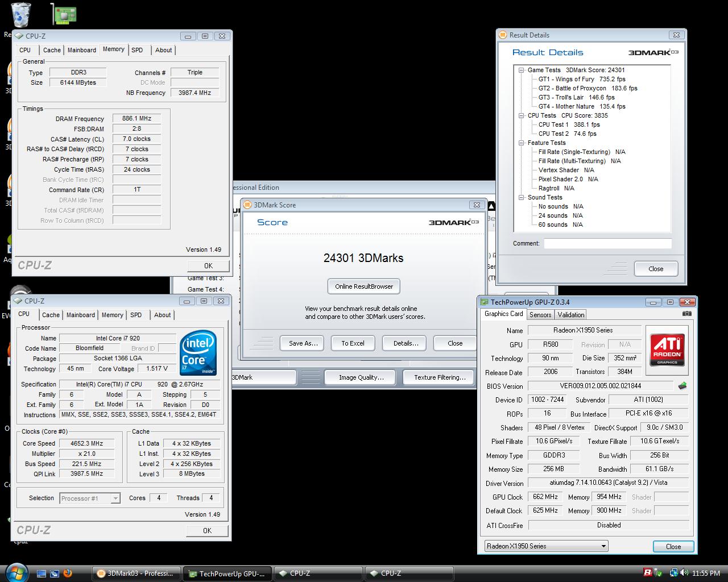Click the To Excel button

coord(353,343)
